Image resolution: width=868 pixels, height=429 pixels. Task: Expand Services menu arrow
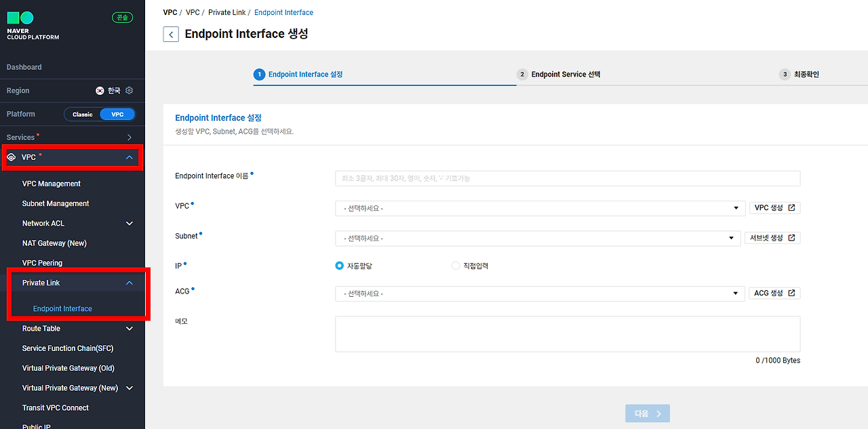[130, 138]
